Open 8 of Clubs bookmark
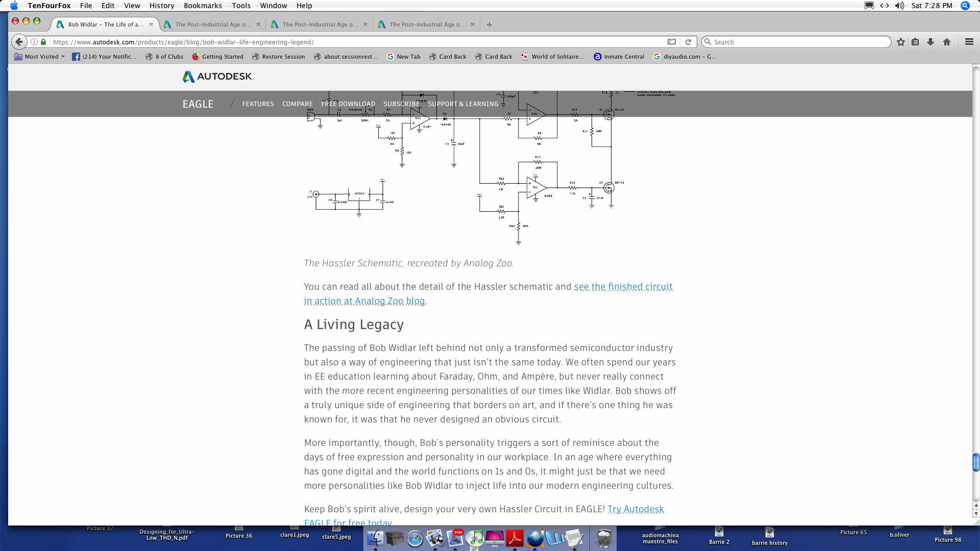 pyautogui.click(x=164, y=57)
